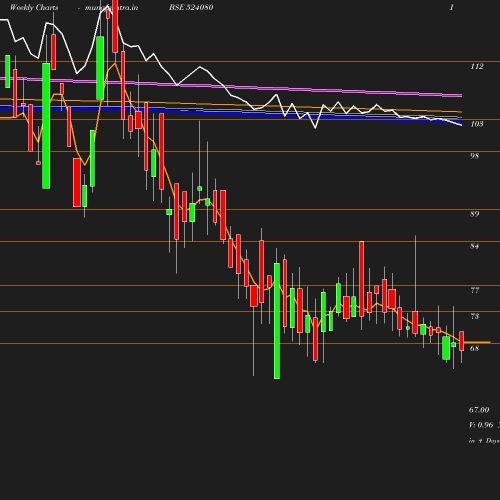The height and width of the screenshot is (500, 500).
Task: Click the 77 price axis label
Action: coord(475,290)
